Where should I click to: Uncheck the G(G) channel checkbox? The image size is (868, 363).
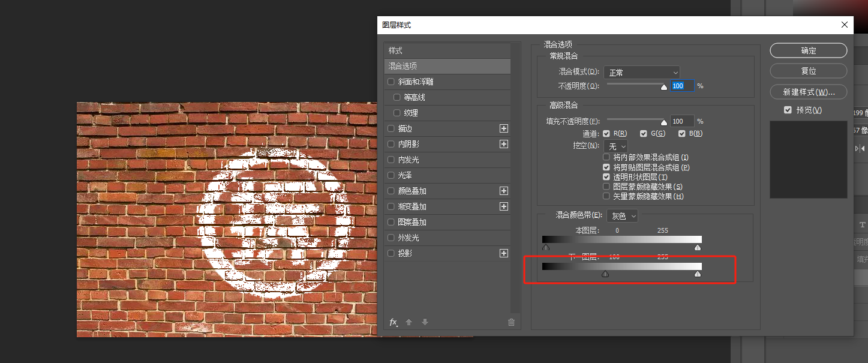tap(644, 133)
